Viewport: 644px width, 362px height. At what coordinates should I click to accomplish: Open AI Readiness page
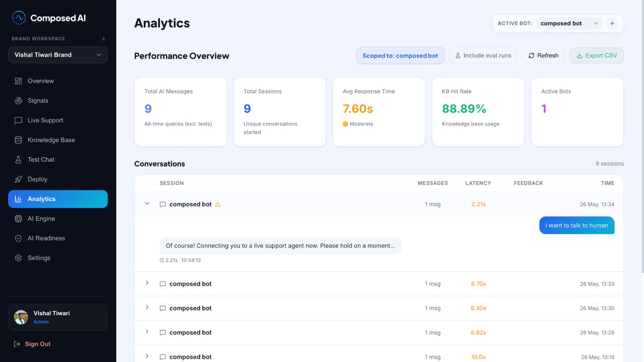[58, 238]
